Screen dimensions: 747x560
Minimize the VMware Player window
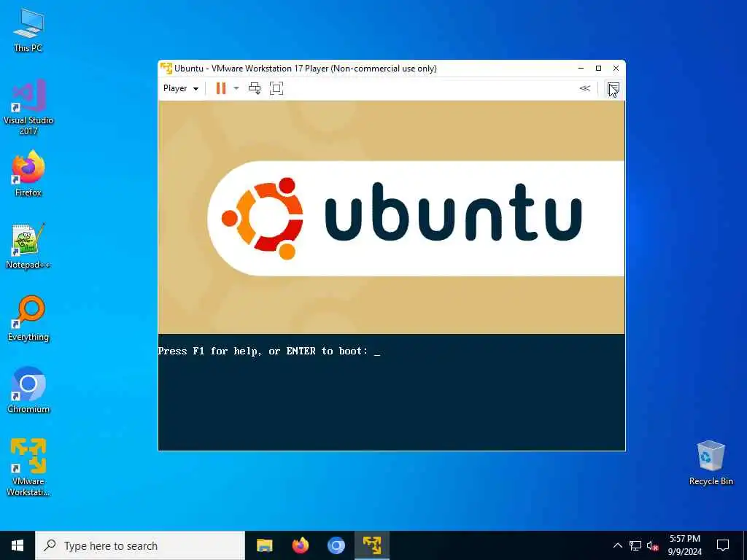tap(581, 68)
